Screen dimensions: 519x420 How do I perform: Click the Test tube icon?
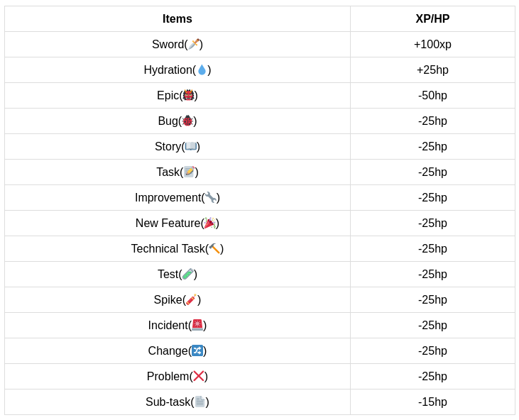pos(188,274)
